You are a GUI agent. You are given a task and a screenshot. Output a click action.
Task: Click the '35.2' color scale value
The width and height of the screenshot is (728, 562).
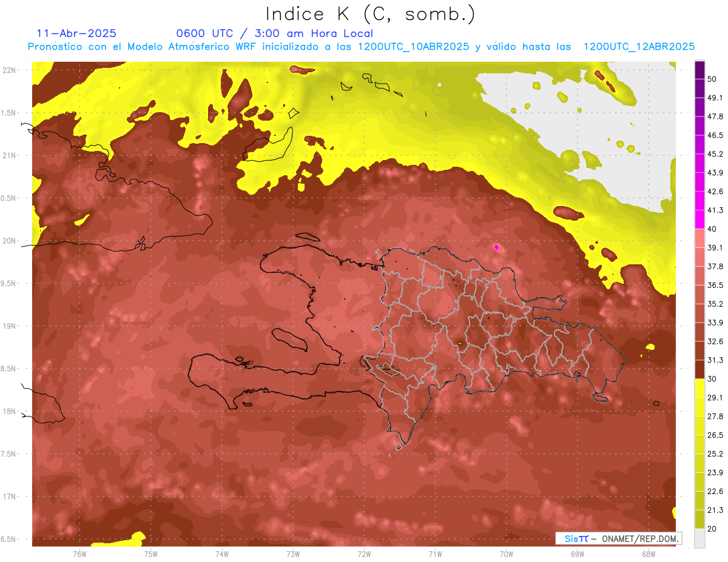[715, 304]
